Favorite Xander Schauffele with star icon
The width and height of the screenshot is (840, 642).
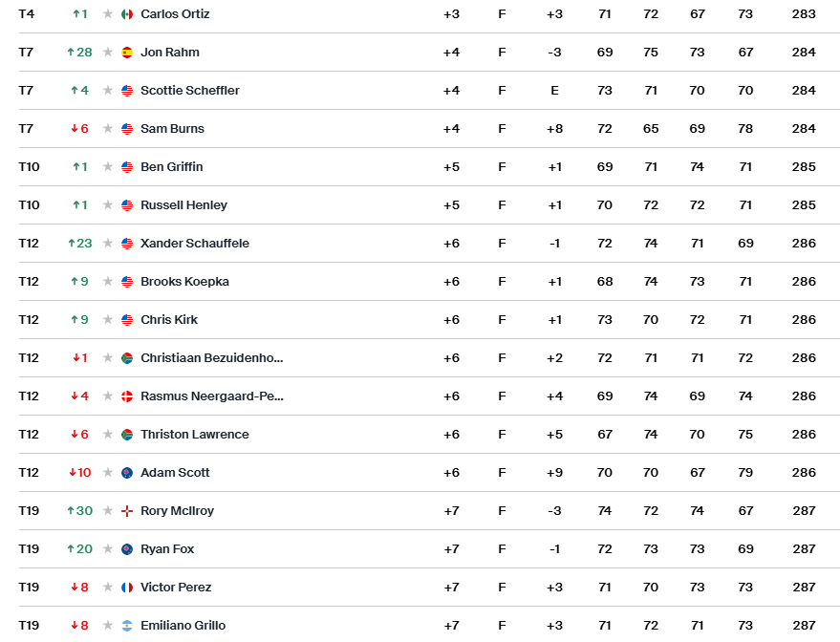[108, 244]
